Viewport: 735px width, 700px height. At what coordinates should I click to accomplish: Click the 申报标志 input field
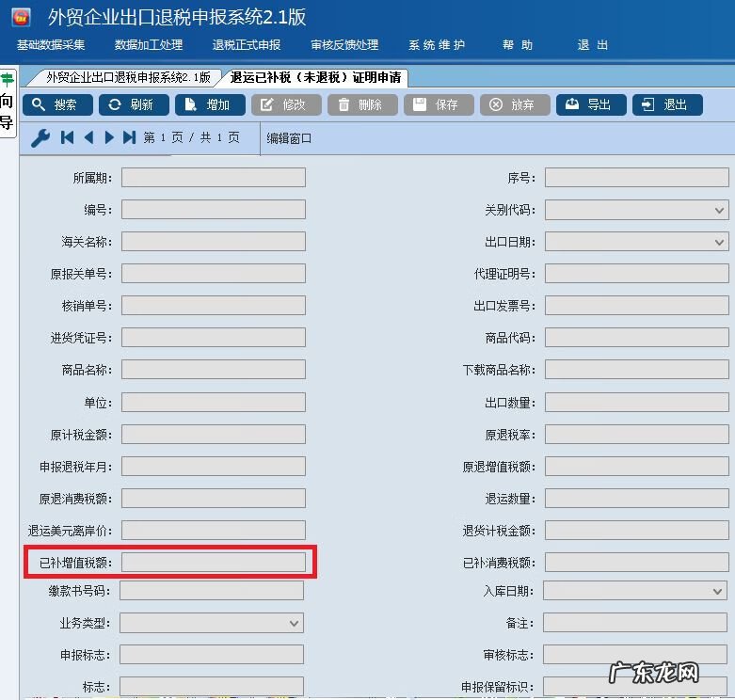click(x=212, y=655)
